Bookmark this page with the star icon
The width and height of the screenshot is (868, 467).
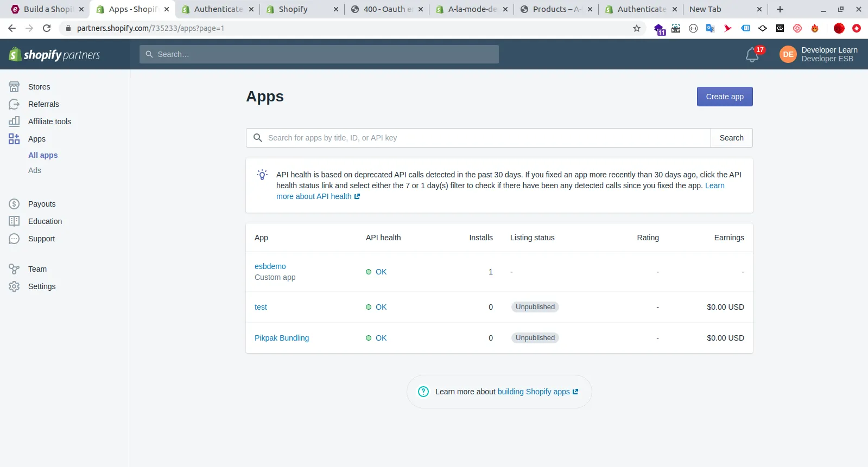click(637, 28)
